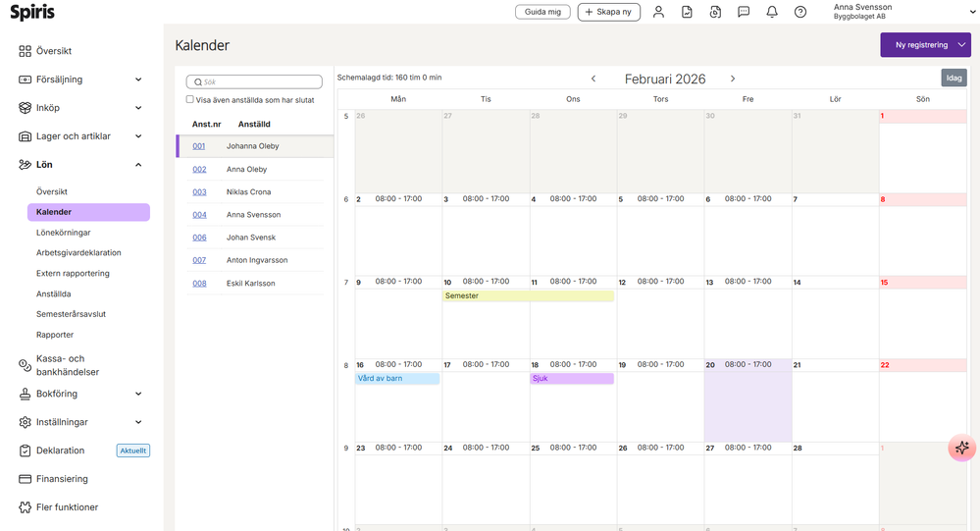
Task: Select employee Eskil Karlsson
Action: pyautogui.click(x=250, y=284)
